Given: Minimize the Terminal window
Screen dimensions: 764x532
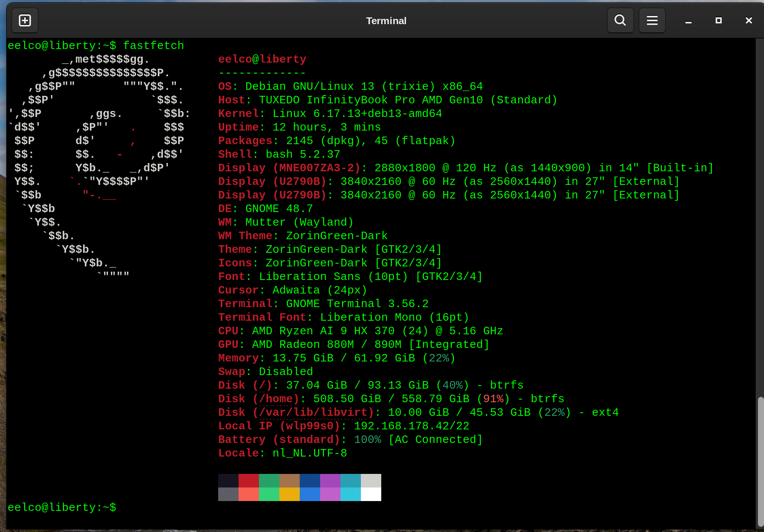Looking at the screenshot, I should (x=688, y=20).
